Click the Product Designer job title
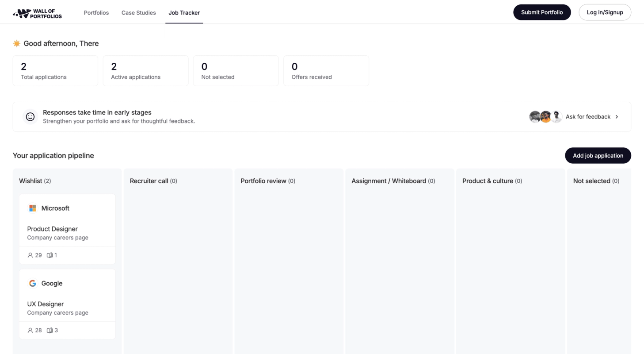 [x=52, y=229]
